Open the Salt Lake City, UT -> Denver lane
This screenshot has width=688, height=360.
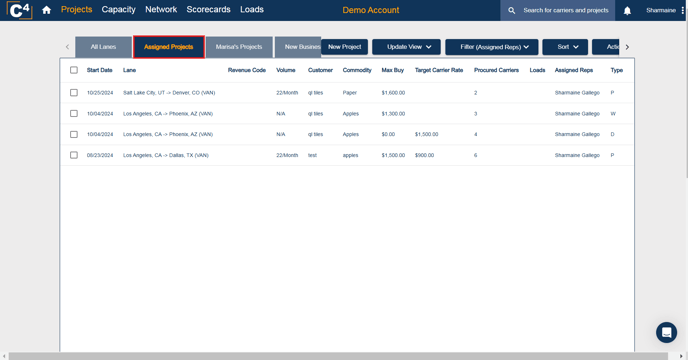169,93
